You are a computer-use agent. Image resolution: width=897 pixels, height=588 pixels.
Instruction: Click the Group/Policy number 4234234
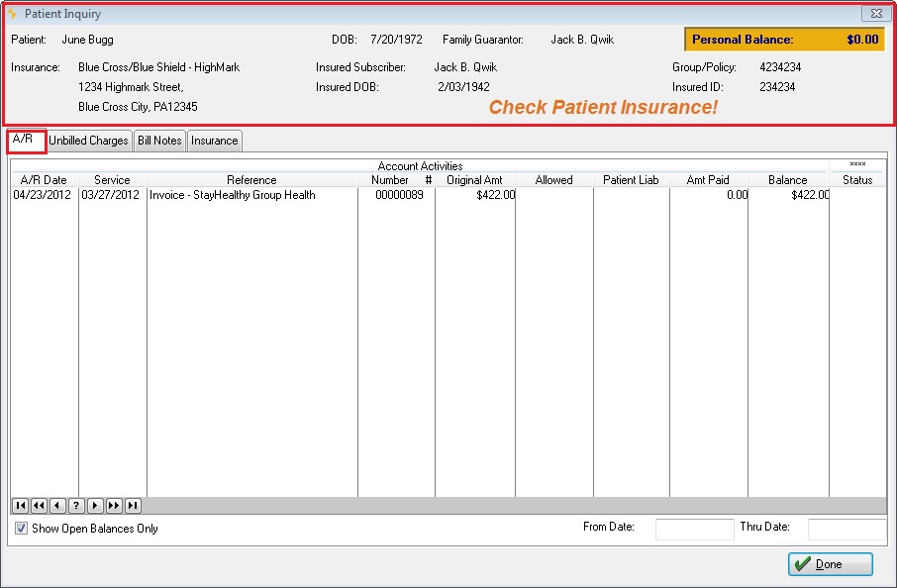pyautogui.click(x=780, y=67)
